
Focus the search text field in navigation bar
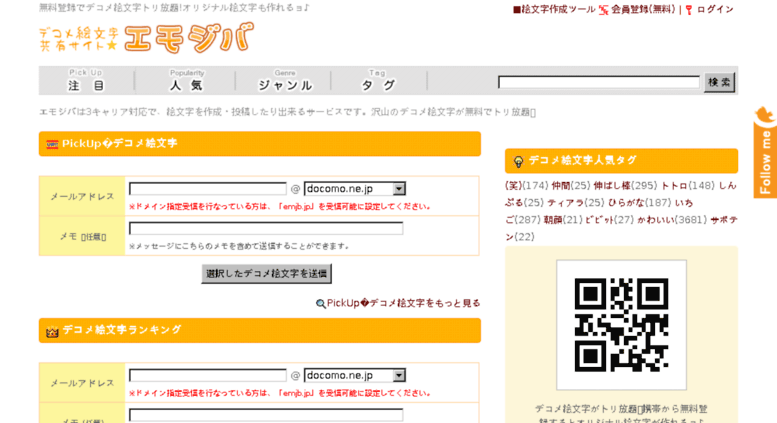tap(598, 82)
